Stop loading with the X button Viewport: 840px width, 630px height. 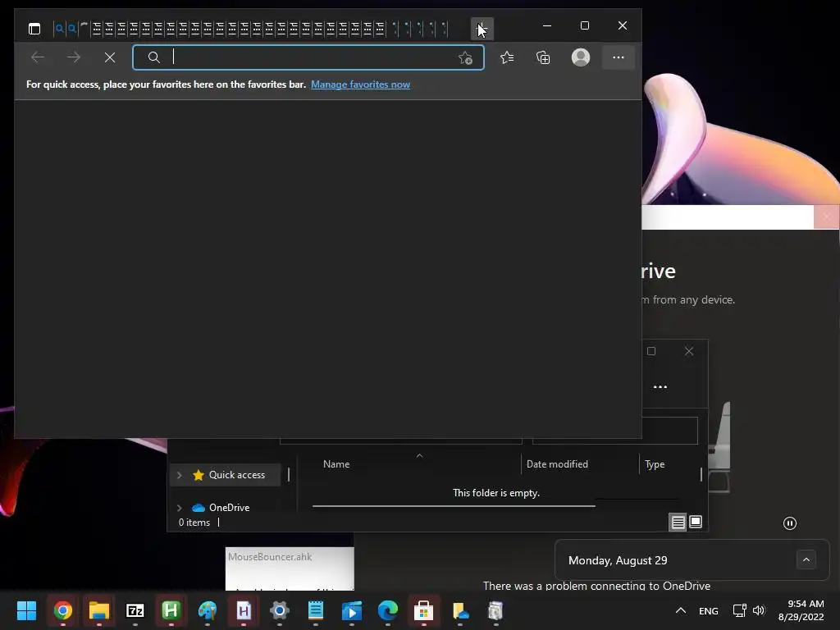[x=110, y=57]
